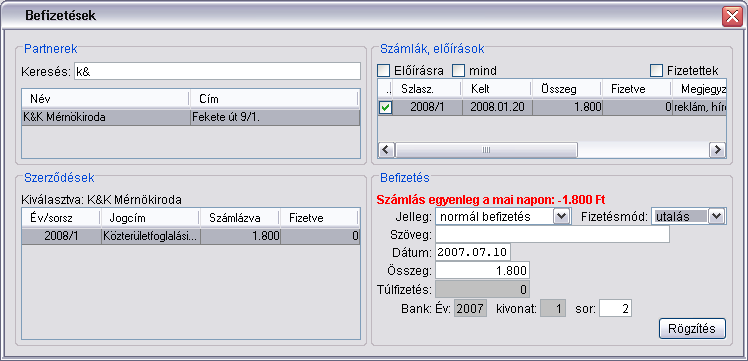Click the Szlasz. column header
The height and width of the screenshot is (361, 748).
tap(427, 89)
